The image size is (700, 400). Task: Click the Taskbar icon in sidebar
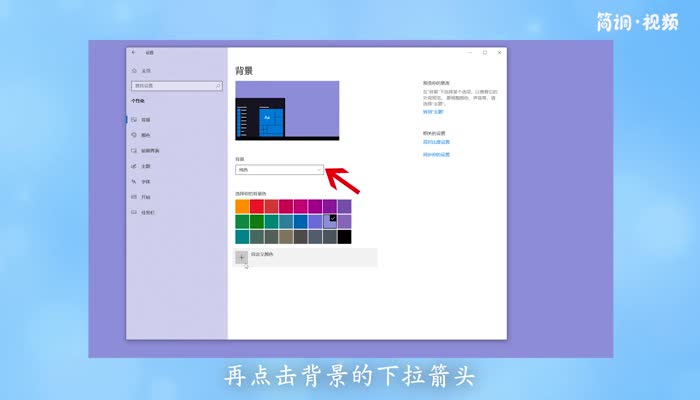[x=134, y=212]
